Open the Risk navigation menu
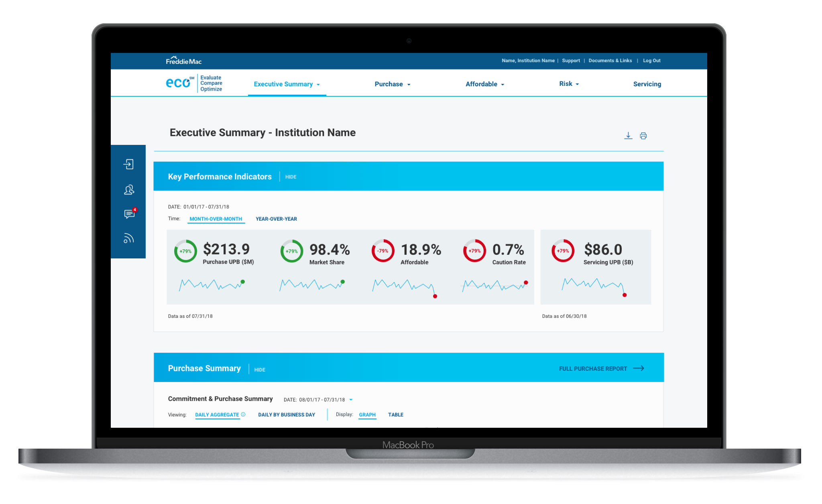The image size is (822, 504). click(569, 84)
